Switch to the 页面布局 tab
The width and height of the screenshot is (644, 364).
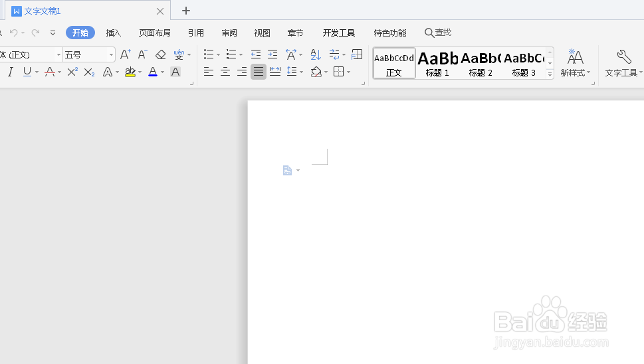point(154,33)
